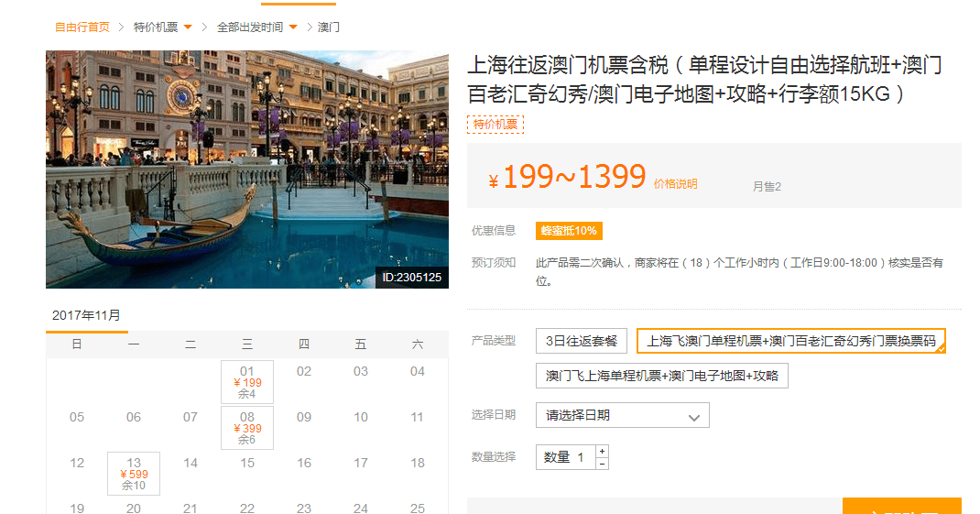Expand the 全部出发时间 dropdown arrow
Screen dimensions: 980x514
pos(293,27)
